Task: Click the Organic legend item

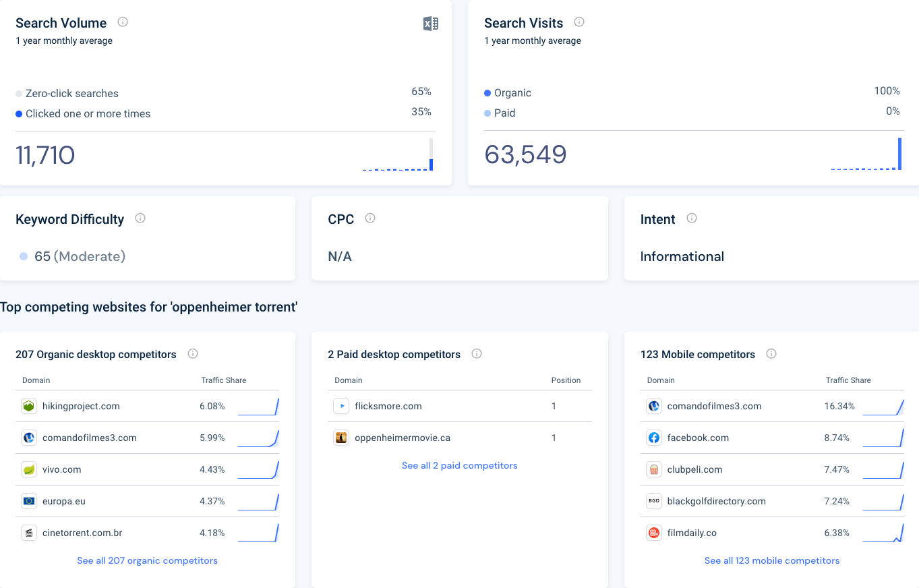Action: tap(508, 92)
